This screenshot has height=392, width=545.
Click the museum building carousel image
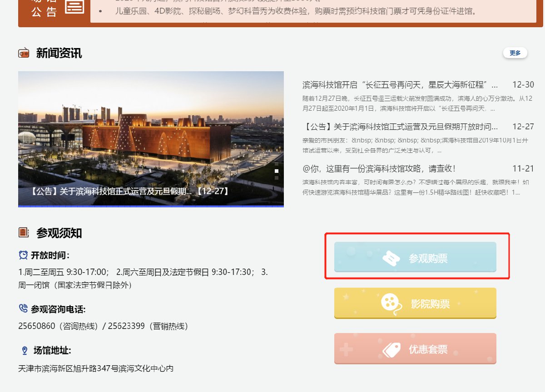[x=151, y=138]
